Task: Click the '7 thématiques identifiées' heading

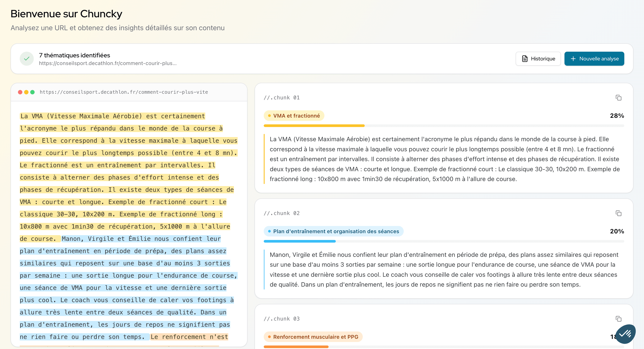Action: [74, 55]
